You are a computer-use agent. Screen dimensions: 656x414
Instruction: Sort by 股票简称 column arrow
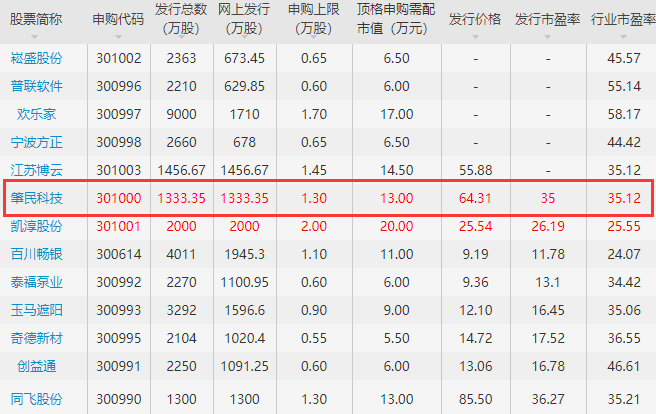(35, 37)
